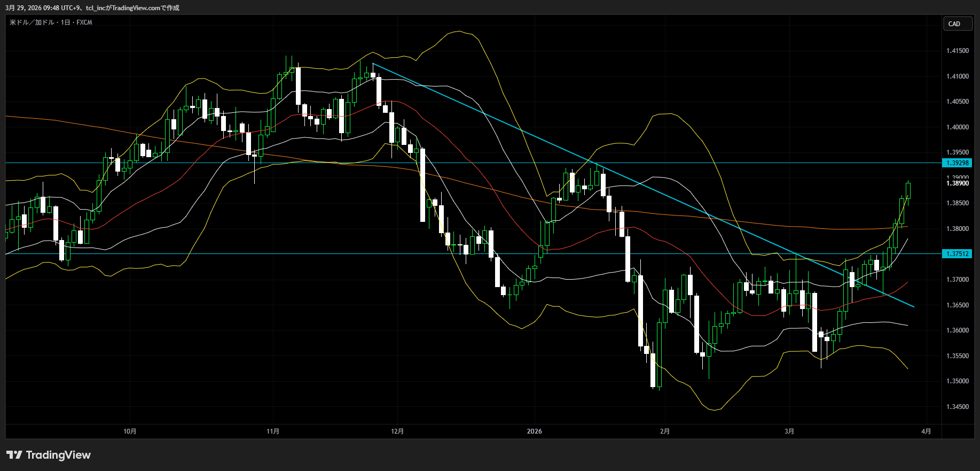This screenshot has height=471, width=980.
Task: Select the current price label 1.38900
Action: coord(957,183)
